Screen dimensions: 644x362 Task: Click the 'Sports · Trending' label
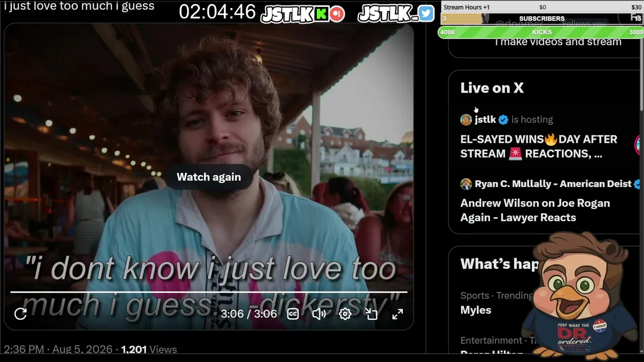[496, 296]
